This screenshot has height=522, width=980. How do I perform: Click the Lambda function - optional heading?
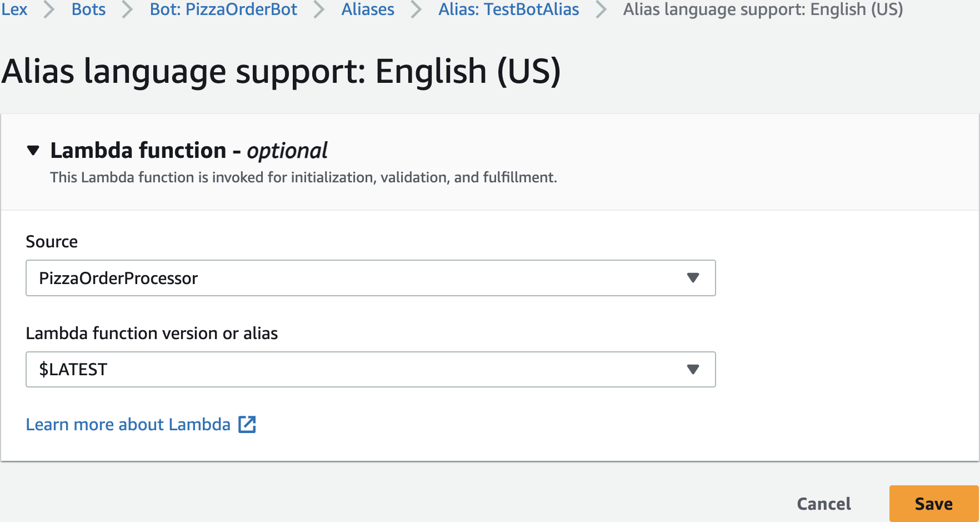[189, 151]
